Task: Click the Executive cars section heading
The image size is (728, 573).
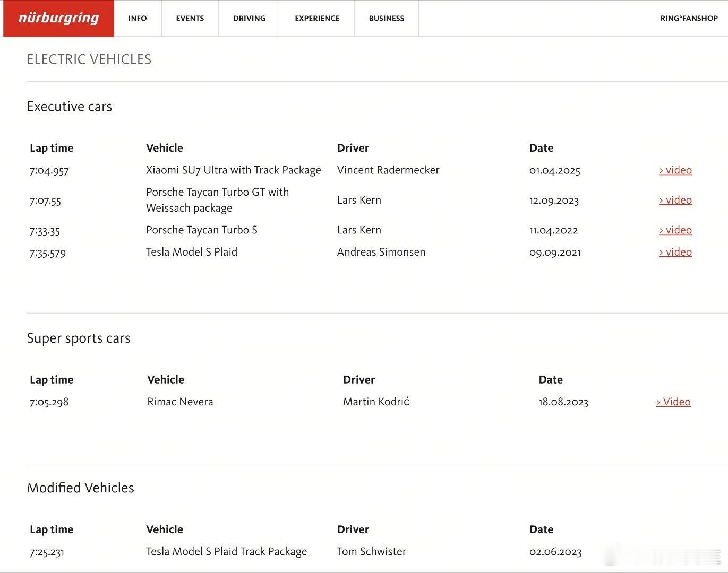Action: click(x=70, y=107)
